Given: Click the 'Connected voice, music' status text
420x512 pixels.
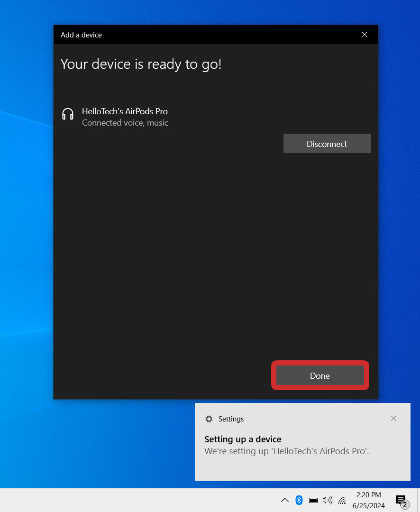Looking at the screenshot, I should coord(125,123).
